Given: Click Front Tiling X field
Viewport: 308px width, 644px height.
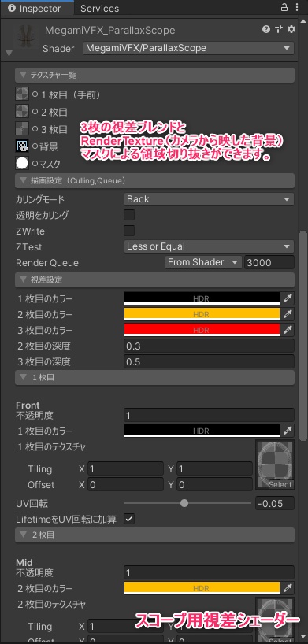Looking at the screenshot, I should pyautogui.click(x=126, y=468).
